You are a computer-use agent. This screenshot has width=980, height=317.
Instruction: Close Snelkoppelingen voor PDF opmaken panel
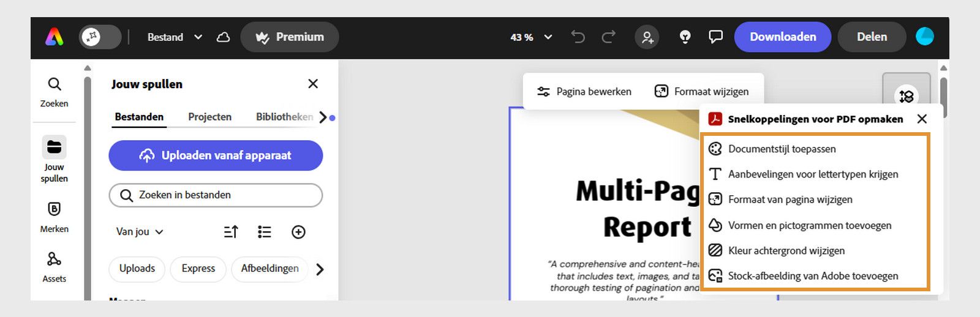point(922,119)
